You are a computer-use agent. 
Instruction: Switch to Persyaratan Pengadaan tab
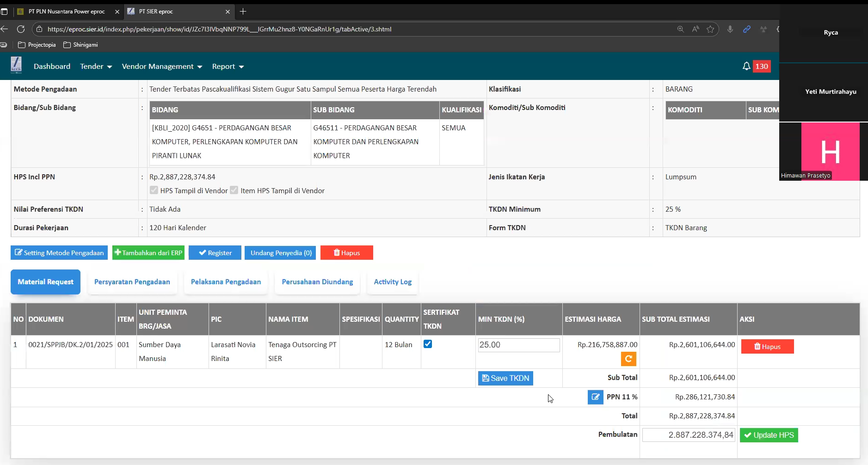(x=132, y=282)
